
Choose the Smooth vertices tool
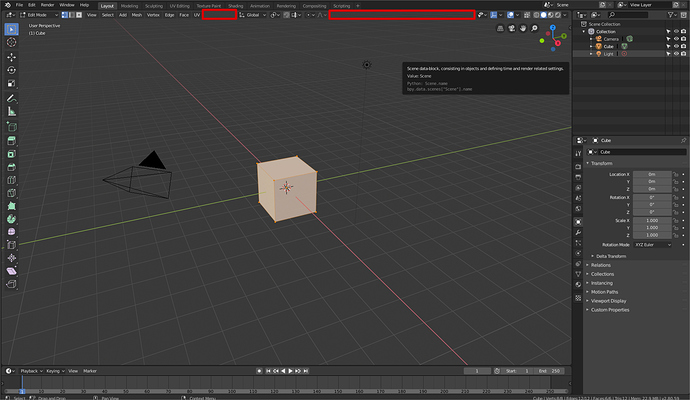point(11,232)
